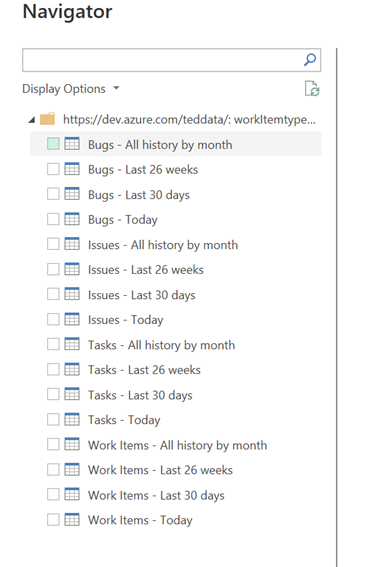Click table icon beside Tasks - Last 26 weeks
This screenshot has width=386, height=567.
tap(72, 369)
